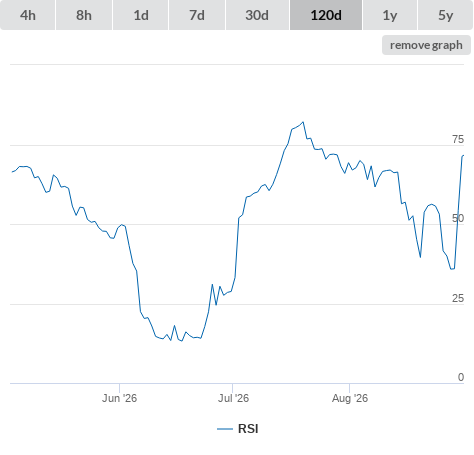Choose the 1d range tab
This screenshot has width=474, height=455.
coord(141,15)
